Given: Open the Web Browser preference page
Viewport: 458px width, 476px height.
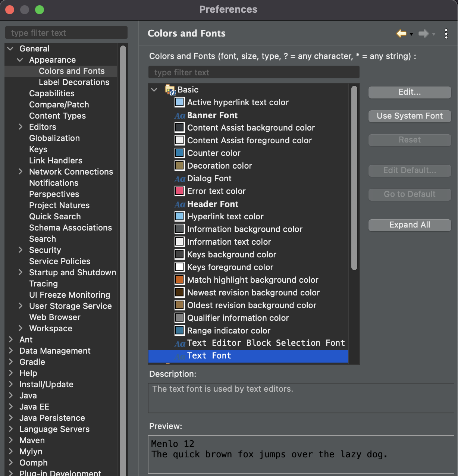Looking at the screenshot, I should tap(55, 317).
